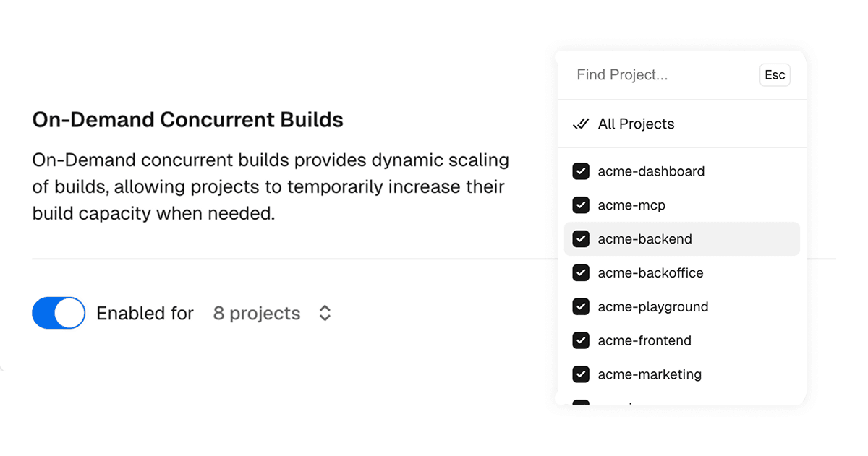This screenshot has width=868, height=456.
Task: Uncheck the acme-dashboard checkbox
Action: click(x=581, y=171)
